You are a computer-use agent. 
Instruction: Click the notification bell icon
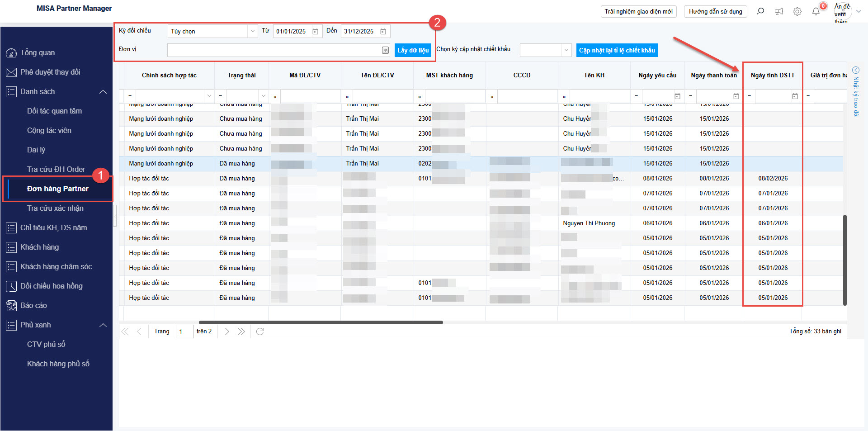click(x=816, y=11)
